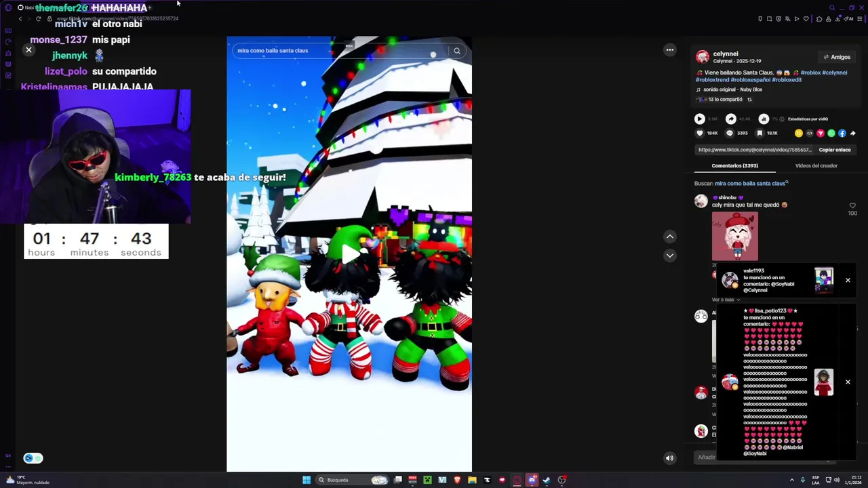Share the video to WhatsApp
Viewport: 868px width, 488px height.
click(x=831, y=134)
